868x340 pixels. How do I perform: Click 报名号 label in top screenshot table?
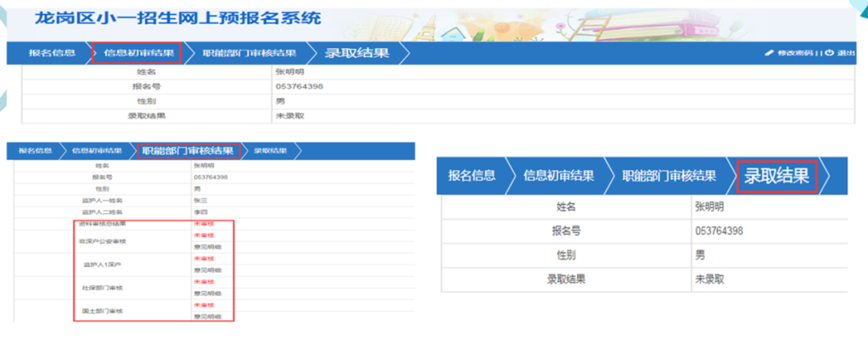pos(147,86)
